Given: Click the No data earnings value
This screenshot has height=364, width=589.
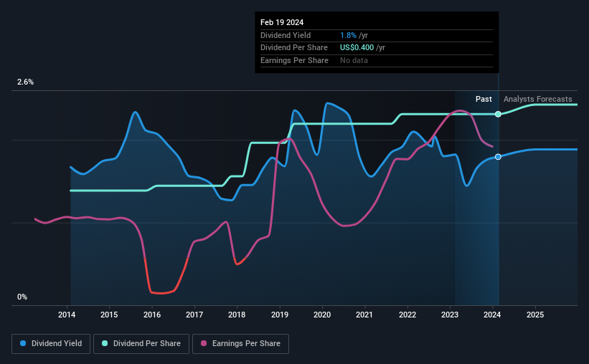Looking at the screenshot, I should 354,60.
